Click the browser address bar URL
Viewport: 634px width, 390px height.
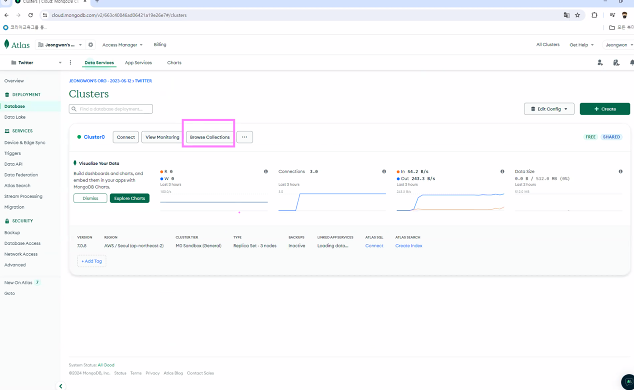coord(119,15)
